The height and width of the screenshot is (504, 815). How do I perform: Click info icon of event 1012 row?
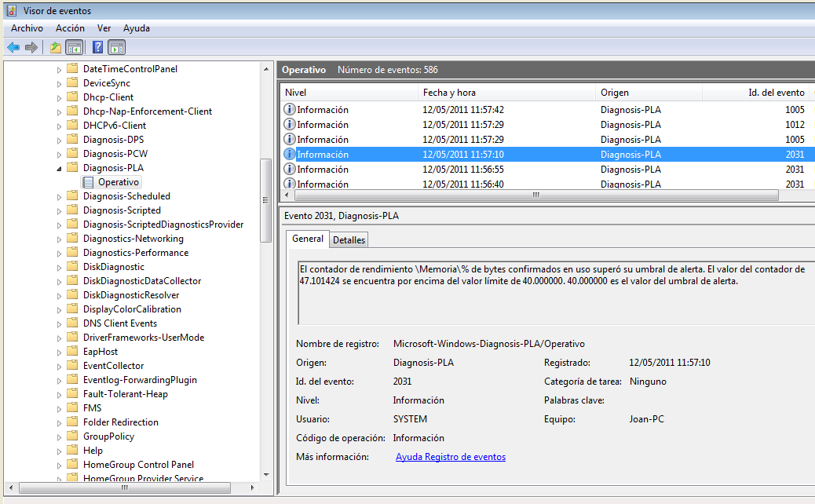pyautogui.click(x=290, y=125)
